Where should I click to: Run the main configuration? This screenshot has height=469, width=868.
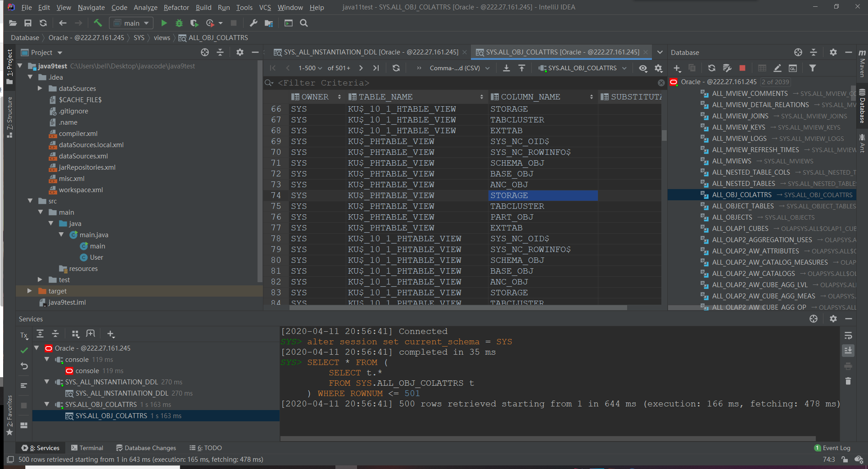coord(164,23)
